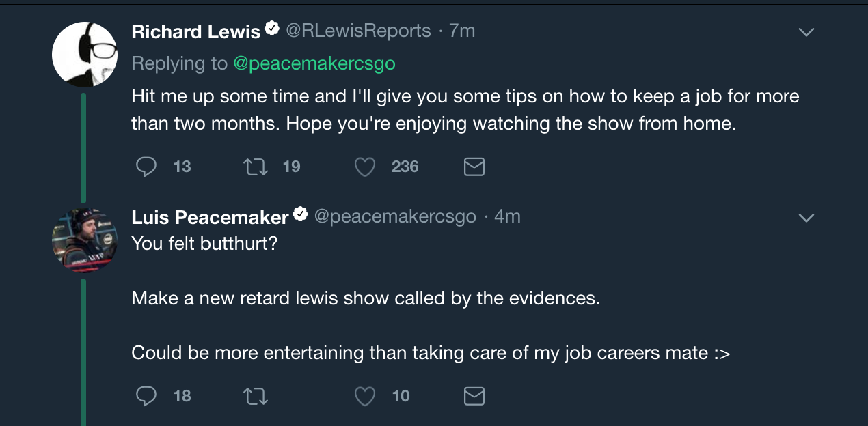The image size is (868, 426).
Task: Retweet Richard Lewis's tweet
Action: pos(256,167)
